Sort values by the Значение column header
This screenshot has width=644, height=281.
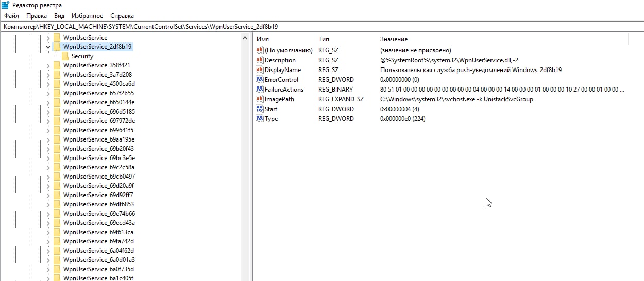503,39
